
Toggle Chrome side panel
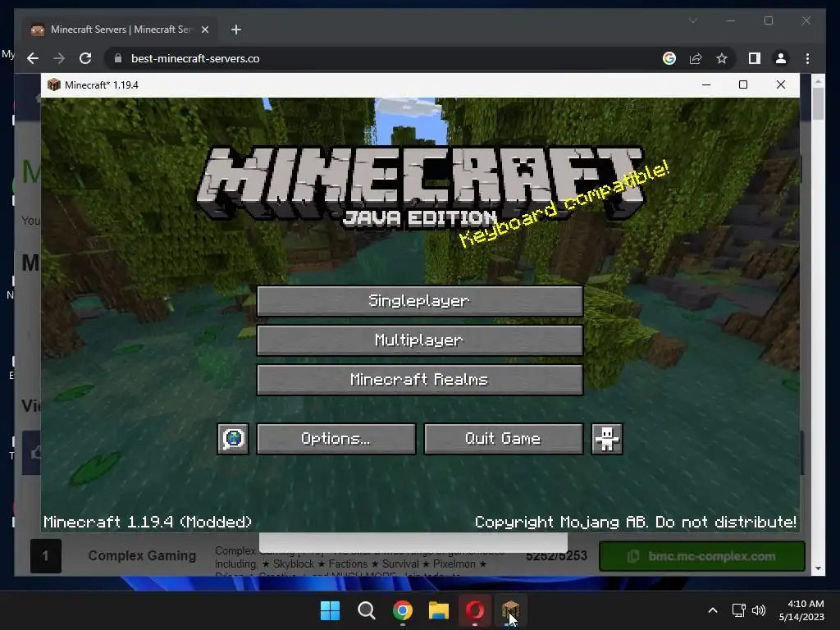click(755, 58)
